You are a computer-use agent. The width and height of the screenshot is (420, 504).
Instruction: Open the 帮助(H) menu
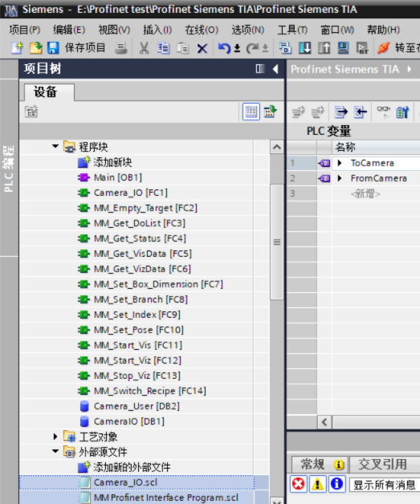point(383,30)
